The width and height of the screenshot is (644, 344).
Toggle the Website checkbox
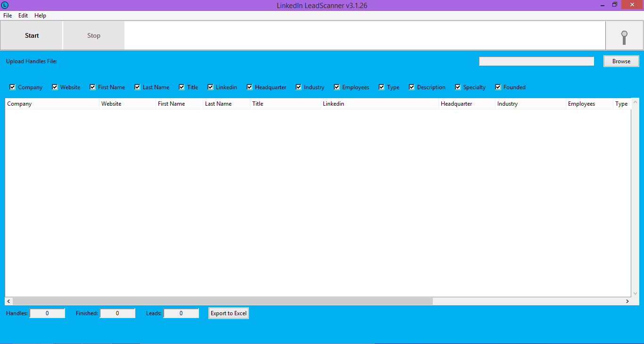[x=55, y=87]
